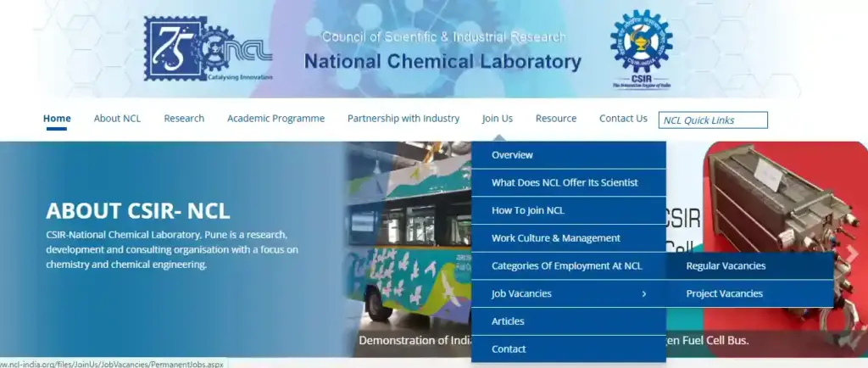
Task: Open Partnership with Industry menu
Action: [x=403, y=119]
